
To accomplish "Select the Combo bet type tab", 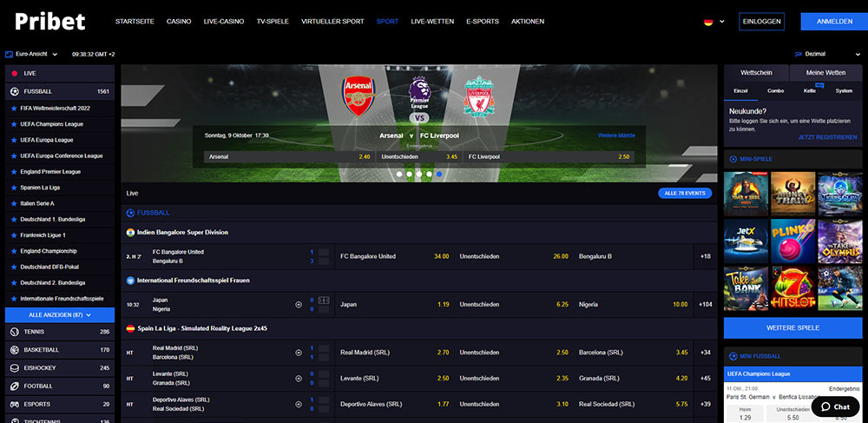I will click(775, 91).
